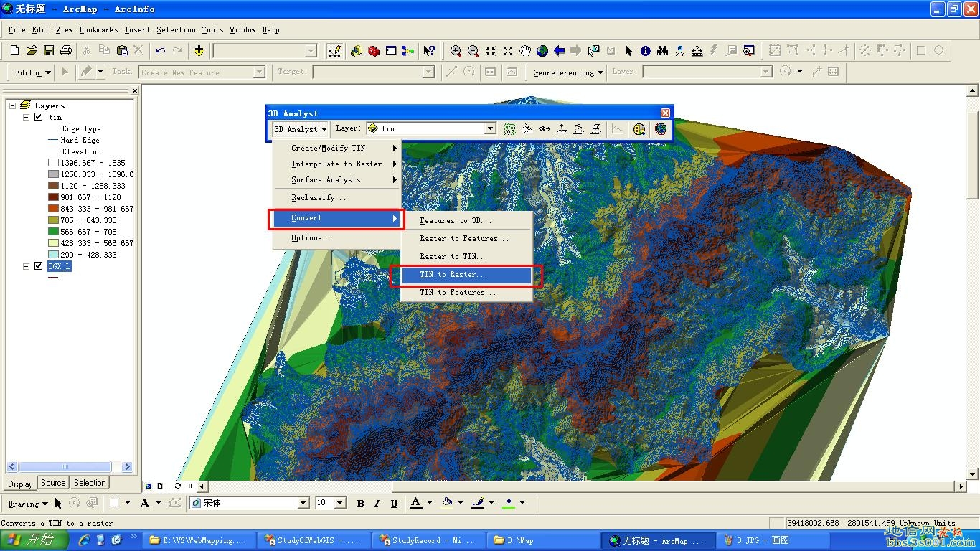The width and height of the screenshot is (980, 551).
Task: Choose the Select Elements black arrow tool
Action: pyautogui.click(x=628, y=50)
